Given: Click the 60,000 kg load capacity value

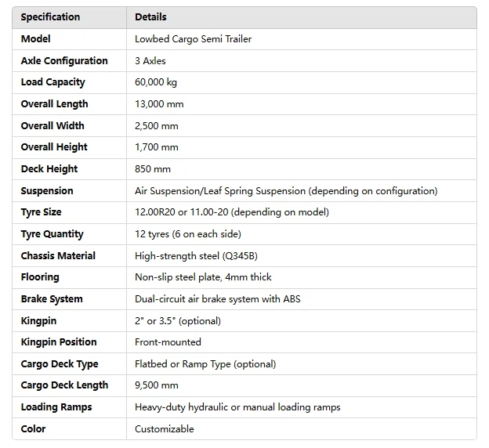Looking at the screenshot, I should (x=156, y=82).
